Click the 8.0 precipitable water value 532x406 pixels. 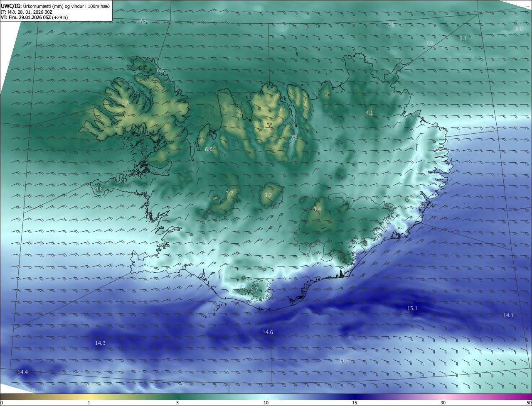click(x=519, y=29)
